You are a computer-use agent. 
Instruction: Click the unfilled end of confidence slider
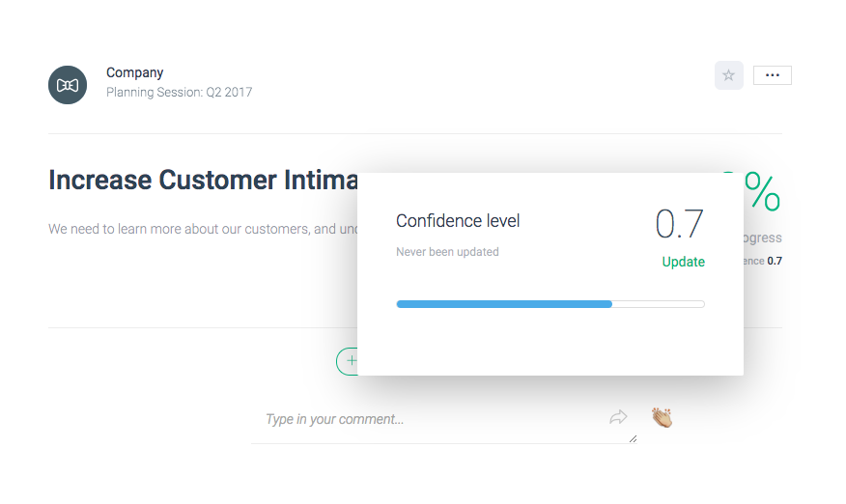[x=659, y=304]
